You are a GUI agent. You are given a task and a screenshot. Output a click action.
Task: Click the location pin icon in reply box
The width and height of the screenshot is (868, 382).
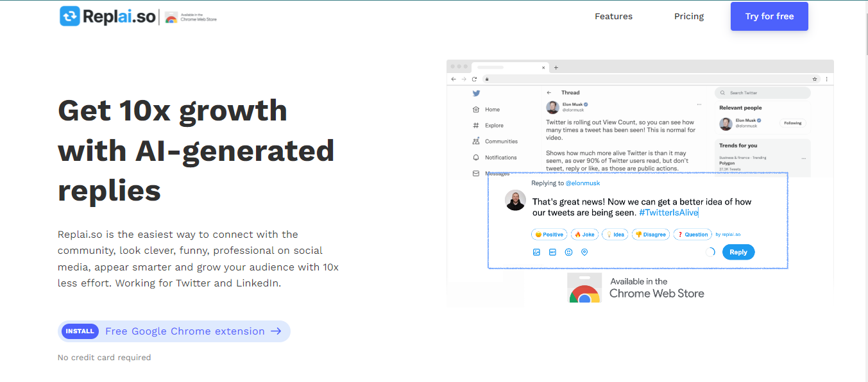click(584, 253)
